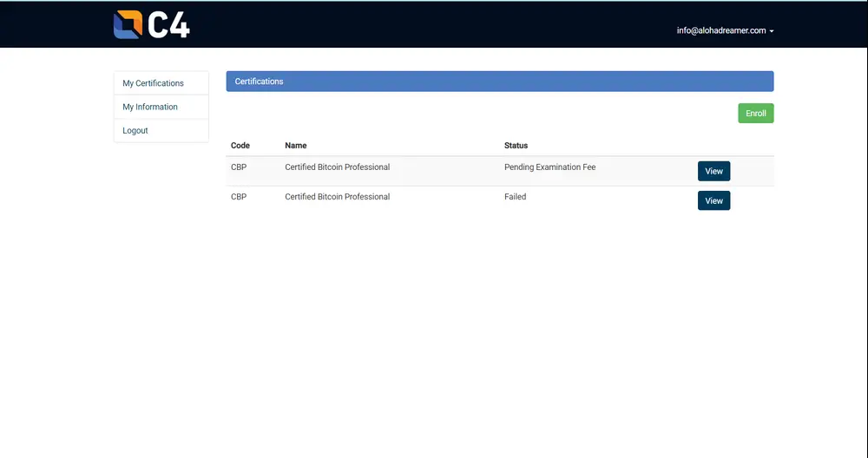Go to My Information in the sidebar
868x458 pixels.
pos(150,107)
